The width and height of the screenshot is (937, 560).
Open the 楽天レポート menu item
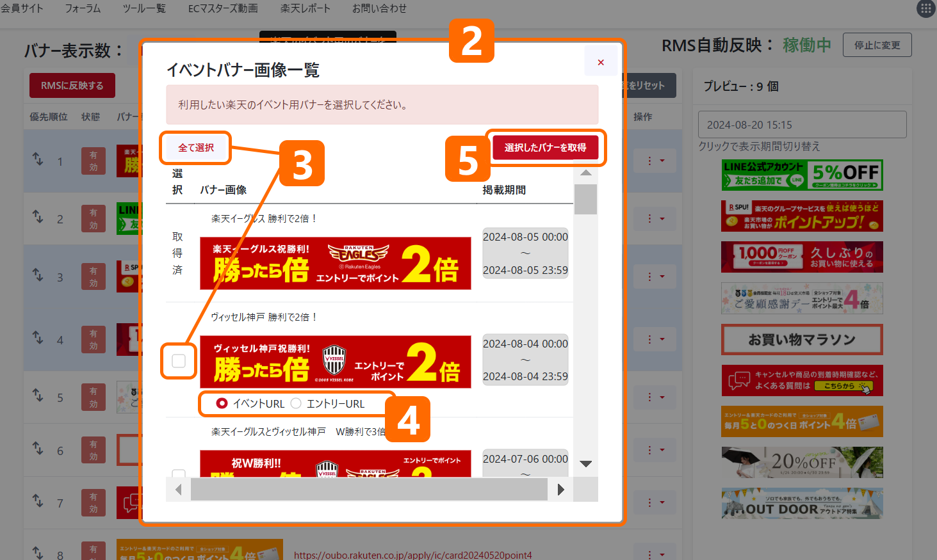tap(305, 8)
